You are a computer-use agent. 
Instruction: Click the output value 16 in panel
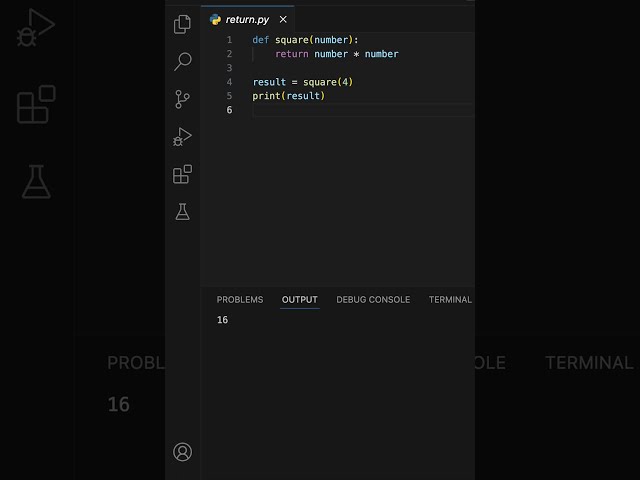tap(222, 320)
